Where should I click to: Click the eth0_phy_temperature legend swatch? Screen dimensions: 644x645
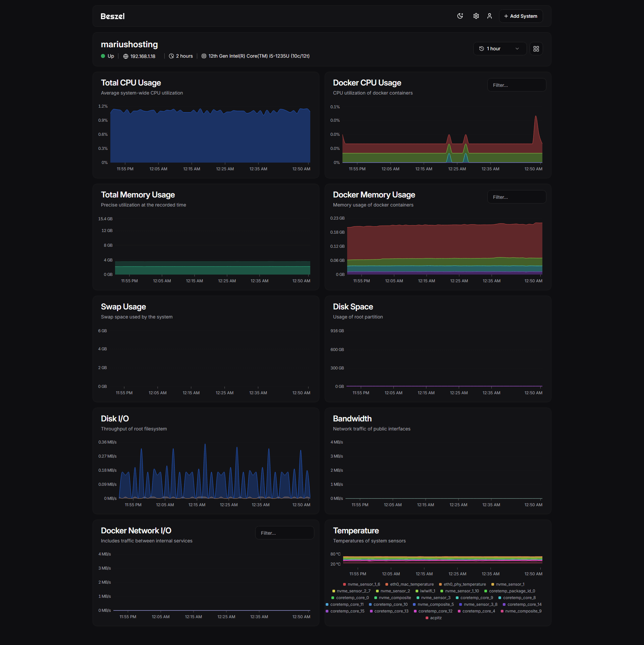tap(440, 584)
